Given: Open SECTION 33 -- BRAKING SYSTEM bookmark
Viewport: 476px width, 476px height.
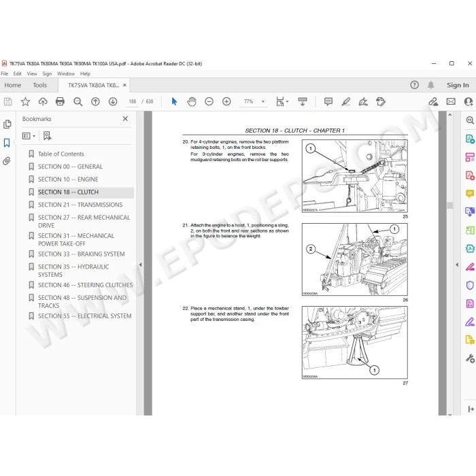Looking at the screenshot, I should point(82,254).
